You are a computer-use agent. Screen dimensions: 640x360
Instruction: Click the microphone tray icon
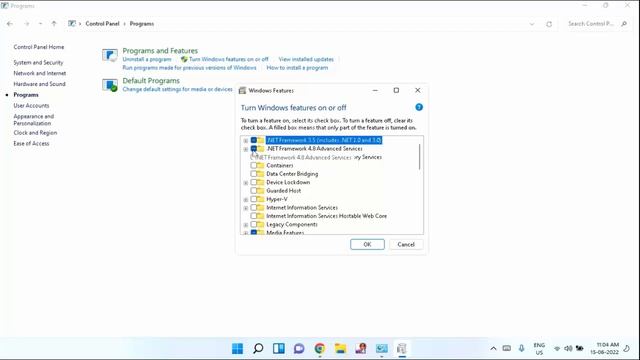[x=521, y=349]
